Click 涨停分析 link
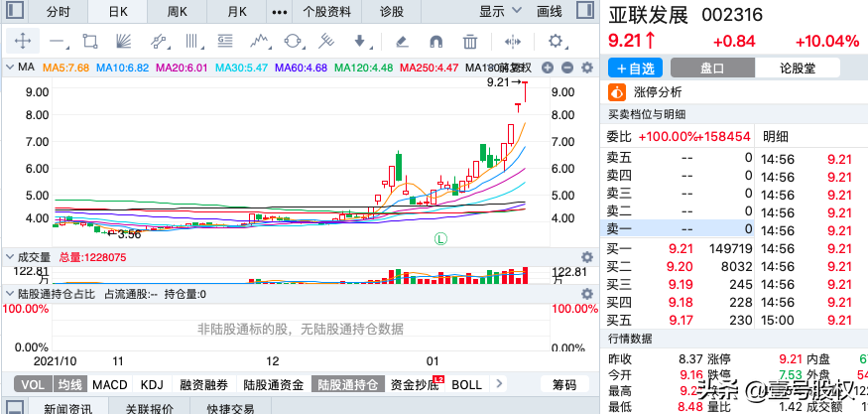 click(658, 92)
